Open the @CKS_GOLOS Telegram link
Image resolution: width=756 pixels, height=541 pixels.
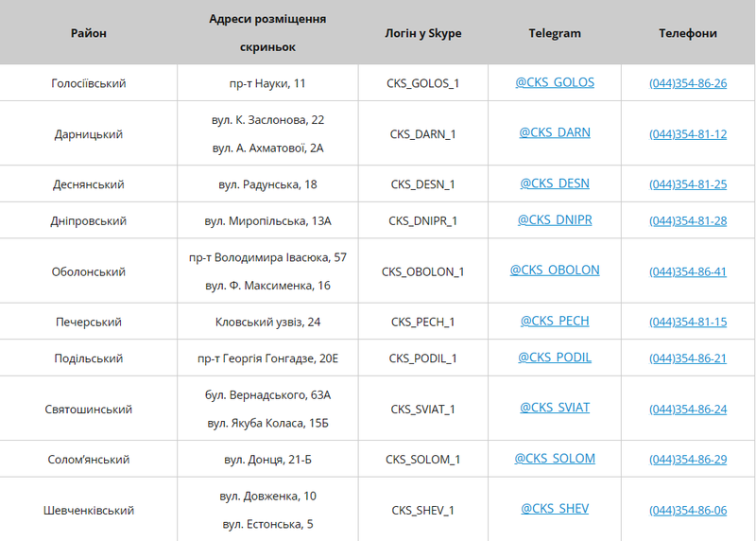pyautogui.click(x=555, y=82)
